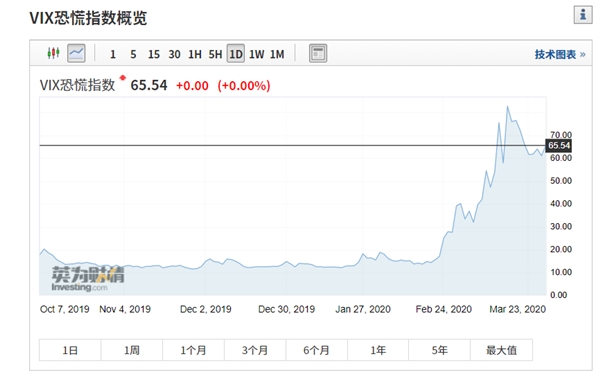Screen dimensions: 600x374
Task: Show the 3个月 range
Action: 255,350
